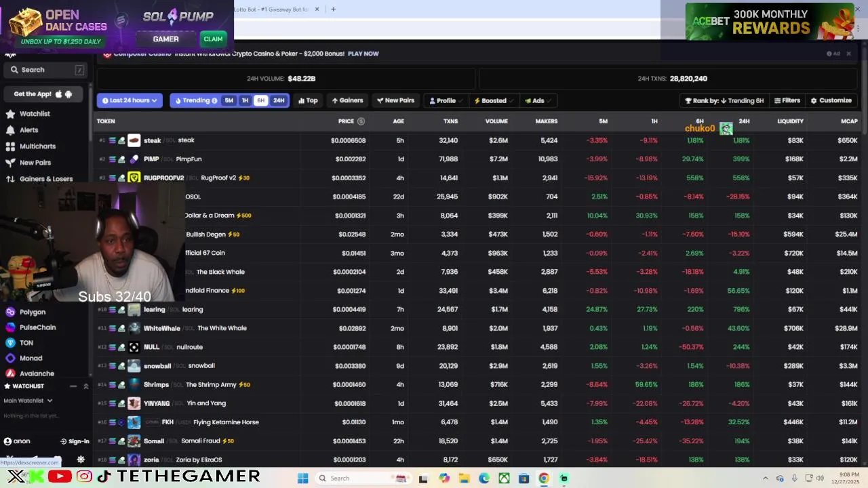Screen dimensions: 868x488
Task: Click the DEX Screener search field
Action: (x=46, y=70)
